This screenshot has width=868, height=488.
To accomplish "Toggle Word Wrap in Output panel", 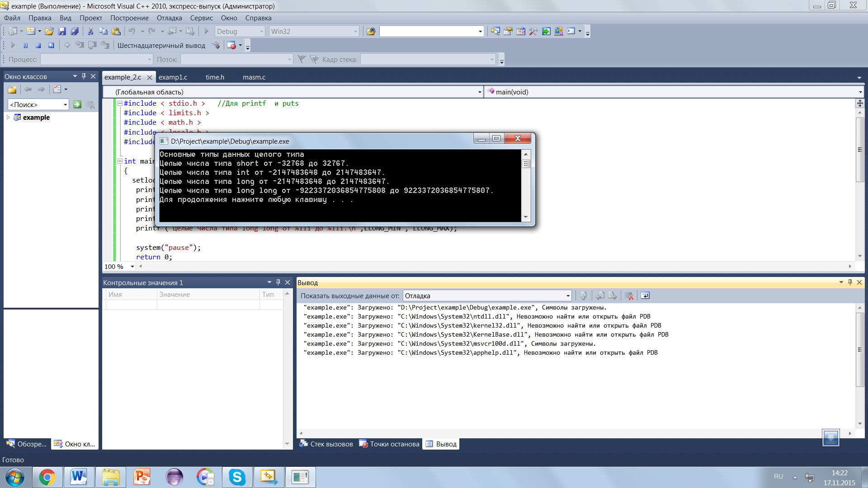I will click(645, 296).
